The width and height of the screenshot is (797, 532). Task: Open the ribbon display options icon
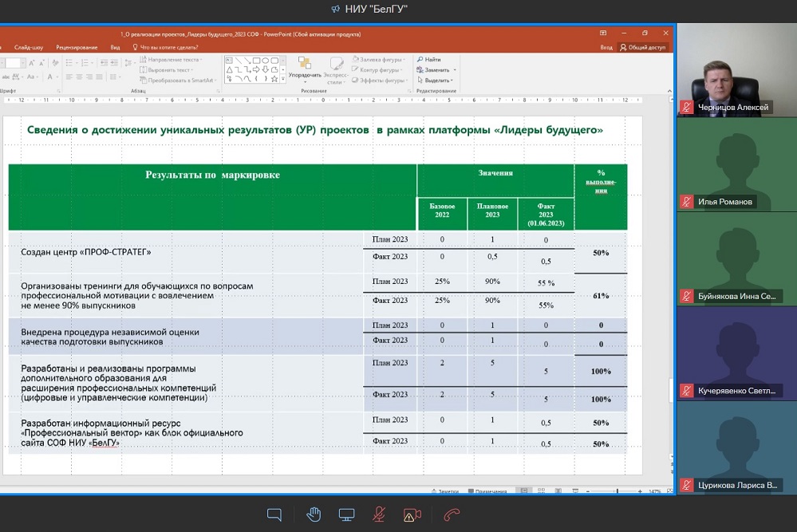603,33
